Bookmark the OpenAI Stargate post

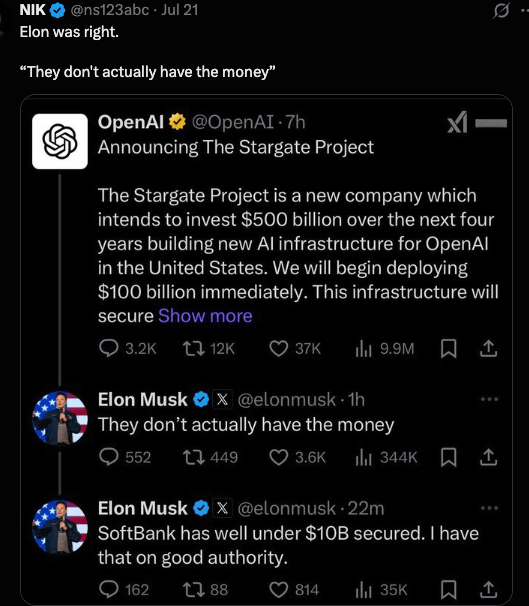(449, 348)
